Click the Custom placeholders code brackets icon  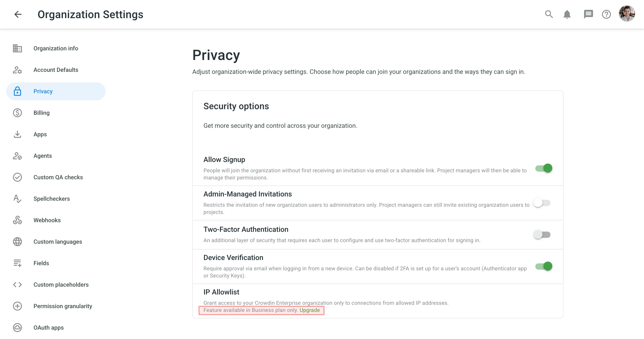pyautogui.click(x=17, y=284)
